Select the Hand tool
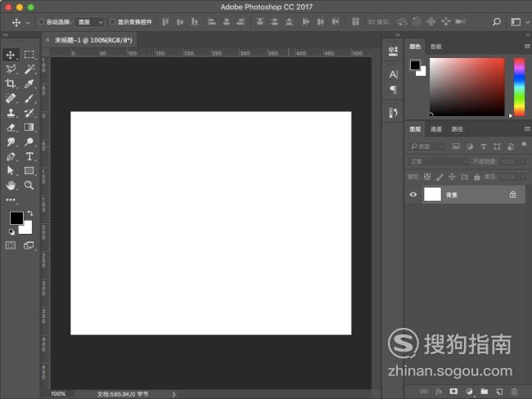532x399 pixels. (11, 185)
